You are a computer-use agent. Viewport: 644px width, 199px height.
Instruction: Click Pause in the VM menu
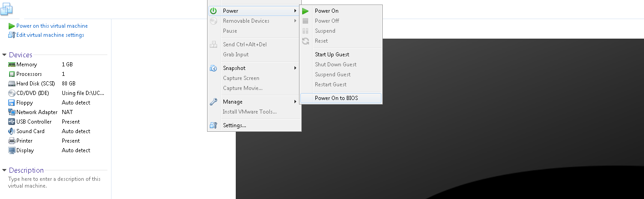(254, 31)
